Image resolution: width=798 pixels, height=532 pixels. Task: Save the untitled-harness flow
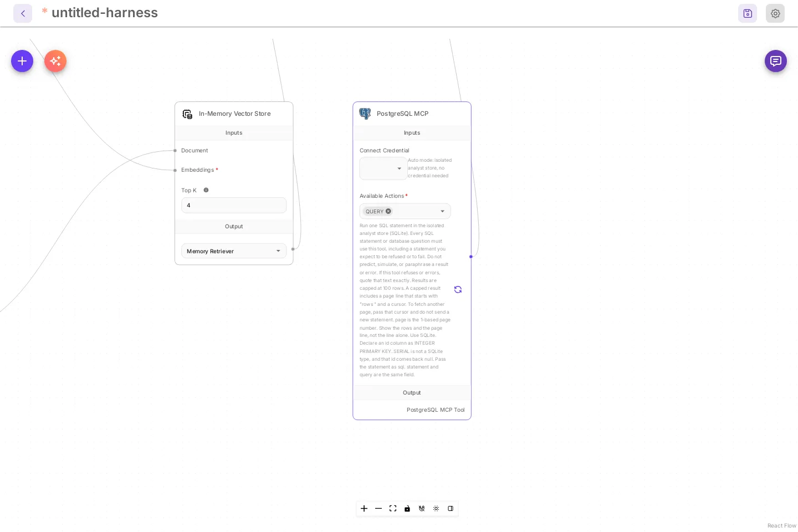point(748,13)
